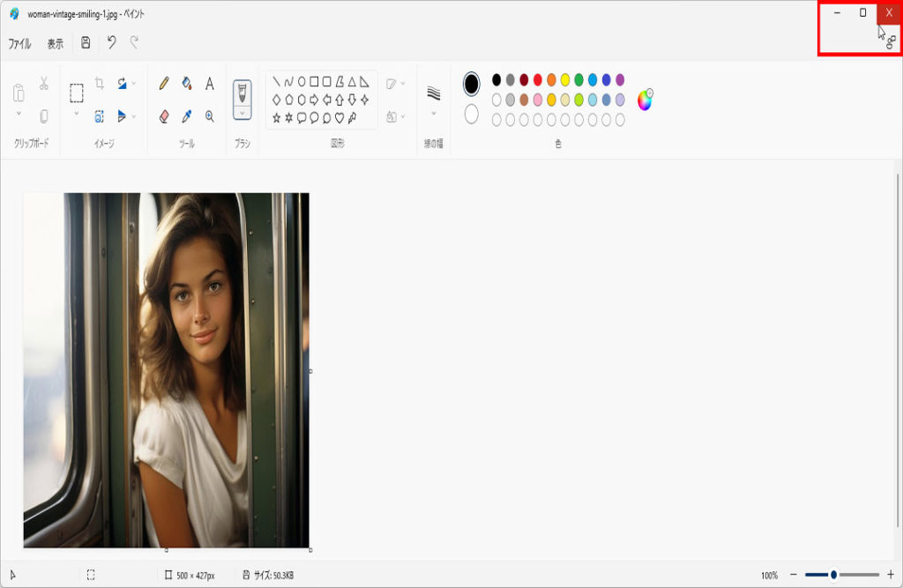The width and height of the screenshot is (903, 588).
Task: Open the 表示 (View) menu
Action: click(x=56, y=43)
